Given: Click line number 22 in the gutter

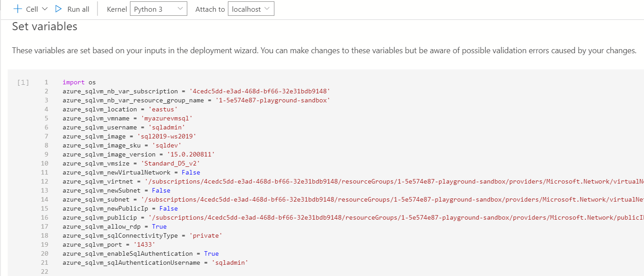Looking at the screenshot, I should coord(44,271).
